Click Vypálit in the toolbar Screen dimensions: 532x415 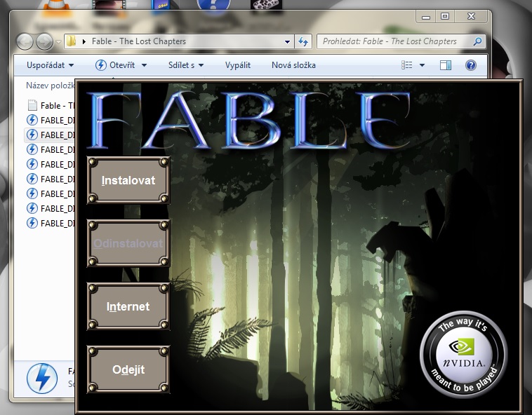(238, 65)
